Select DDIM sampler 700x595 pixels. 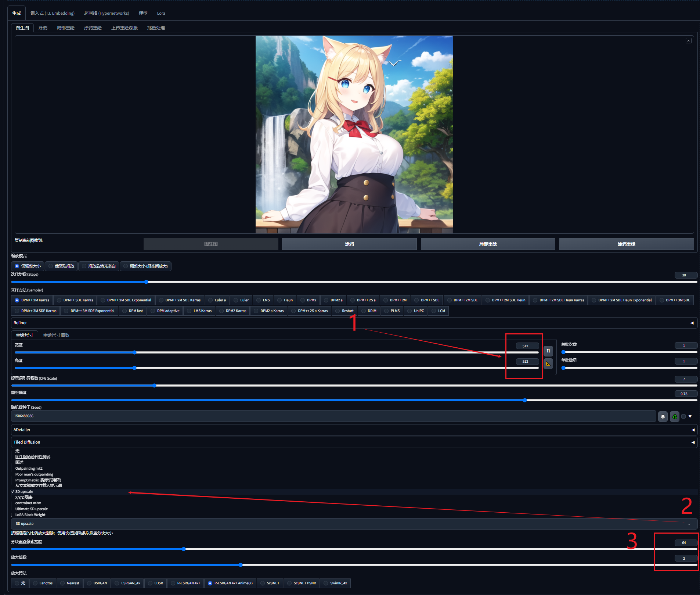(369, 311)
